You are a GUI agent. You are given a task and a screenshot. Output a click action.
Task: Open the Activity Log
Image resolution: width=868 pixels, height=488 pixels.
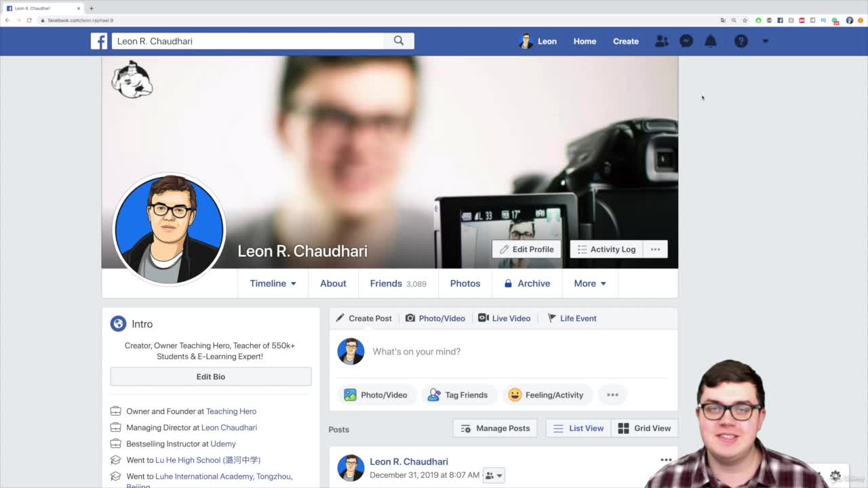point(606,249)
